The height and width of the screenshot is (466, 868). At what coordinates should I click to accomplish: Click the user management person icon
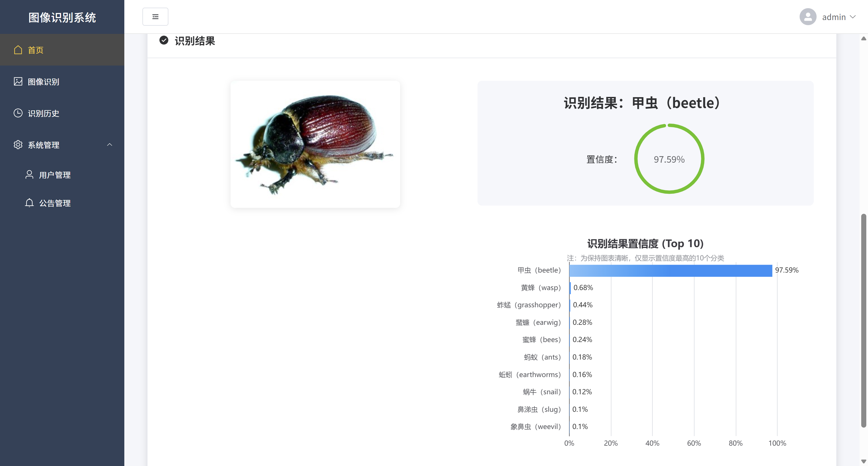pos(29,175)
